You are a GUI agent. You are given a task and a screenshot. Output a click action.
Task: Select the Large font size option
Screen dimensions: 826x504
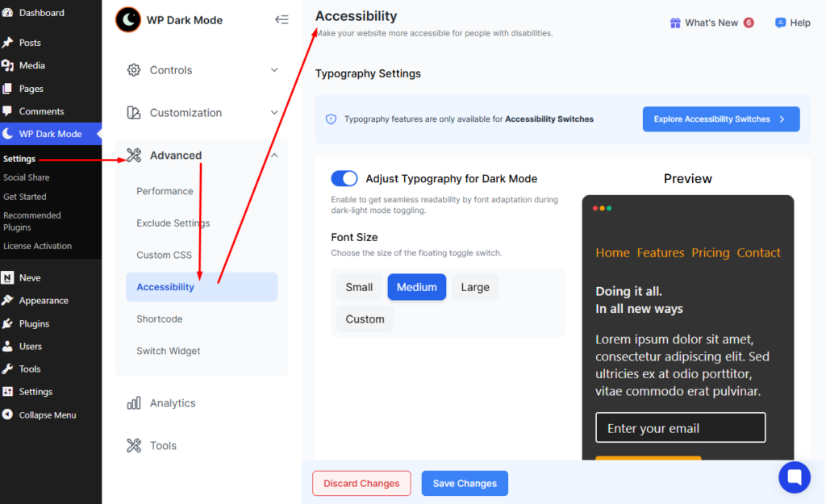point(475,287)
